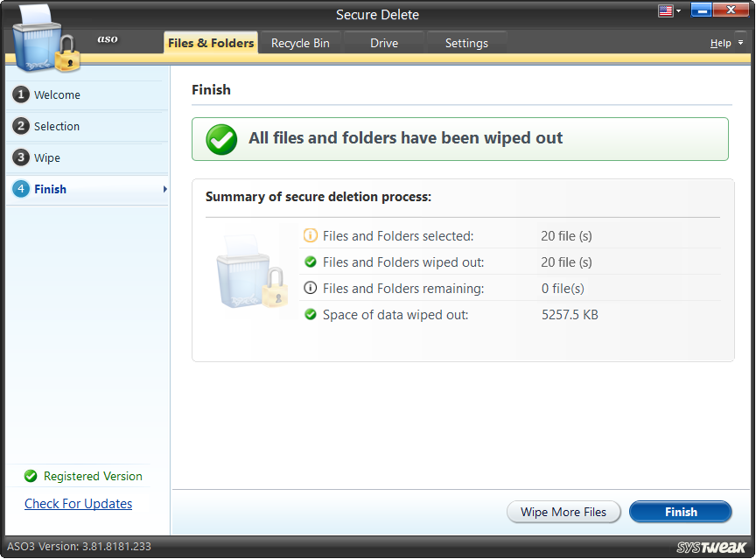Click the Wipe More Files button
This screenshot has height=559, width=756.
tap(563, 512)
